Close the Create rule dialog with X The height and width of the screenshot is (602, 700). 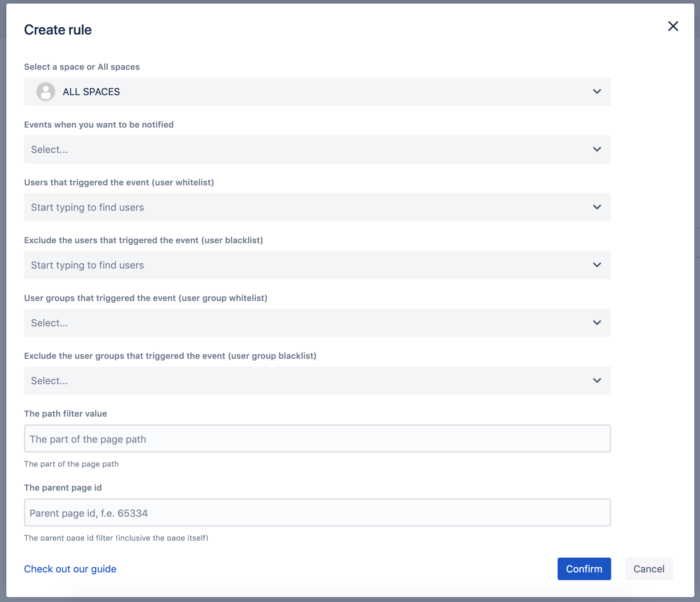click(673, 26)
